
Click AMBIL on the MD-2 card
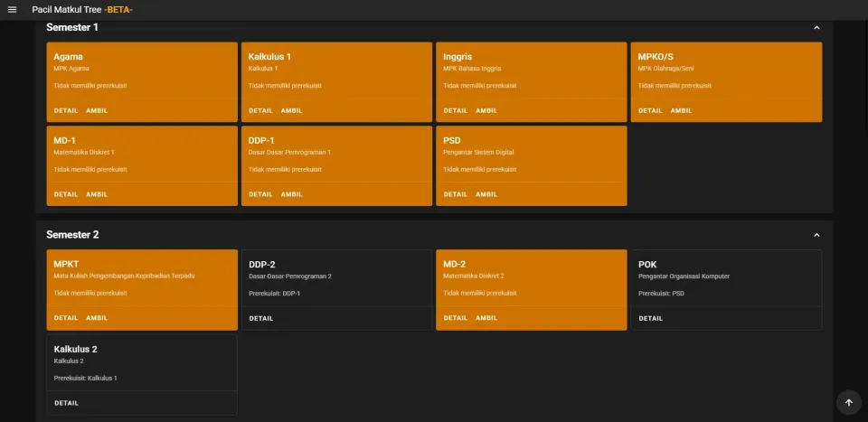(x=486, y=318)
